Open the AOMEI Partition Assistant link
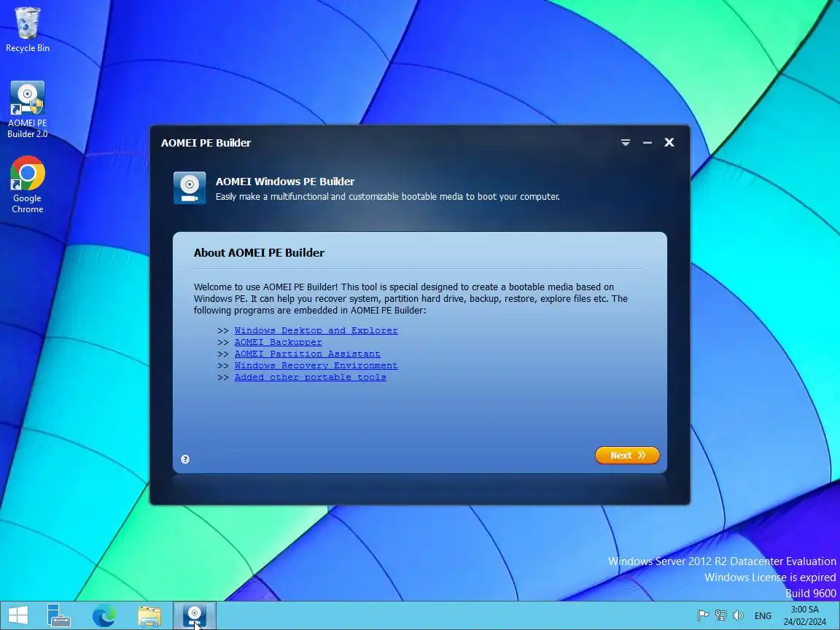The image size is (840, 630). 308,354
